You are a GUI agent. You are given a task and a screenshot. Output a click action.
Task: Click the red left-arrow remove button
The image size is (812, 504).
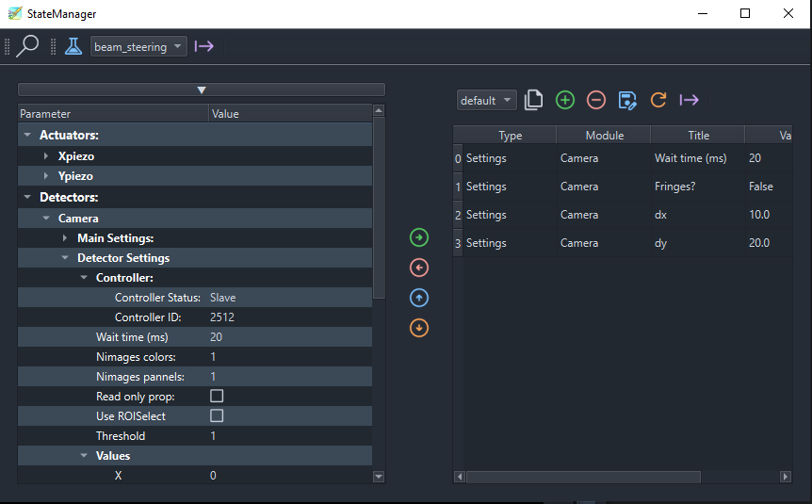point(419,268)
